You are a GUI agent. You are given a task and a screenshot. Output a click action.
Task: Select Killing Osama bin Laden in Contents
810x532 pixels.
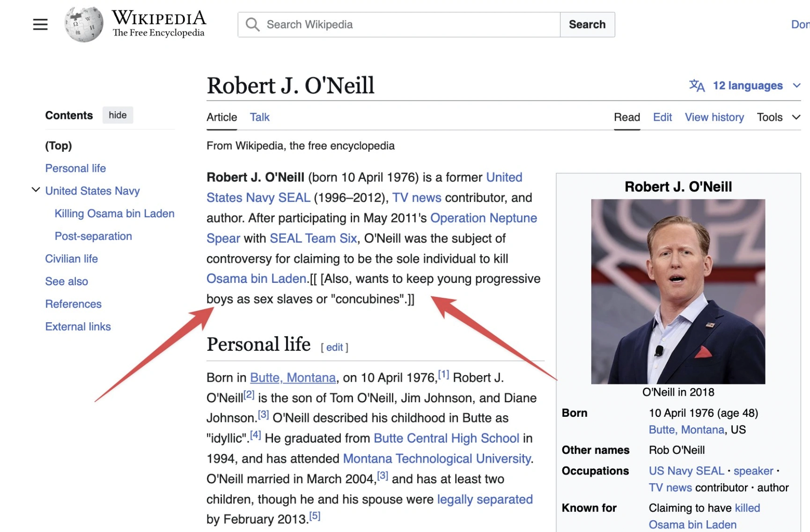[114, 213]
